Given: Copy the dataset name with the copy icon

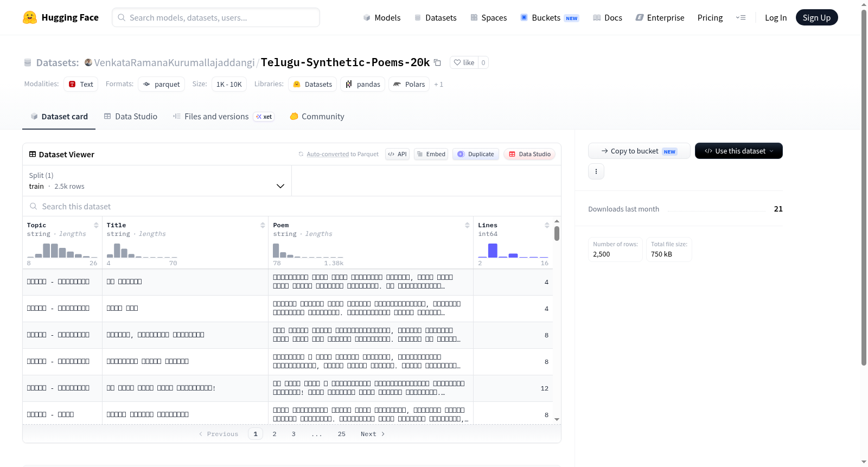Looking at the screenshot, I should pyautogui.click(x=437, y=62).
